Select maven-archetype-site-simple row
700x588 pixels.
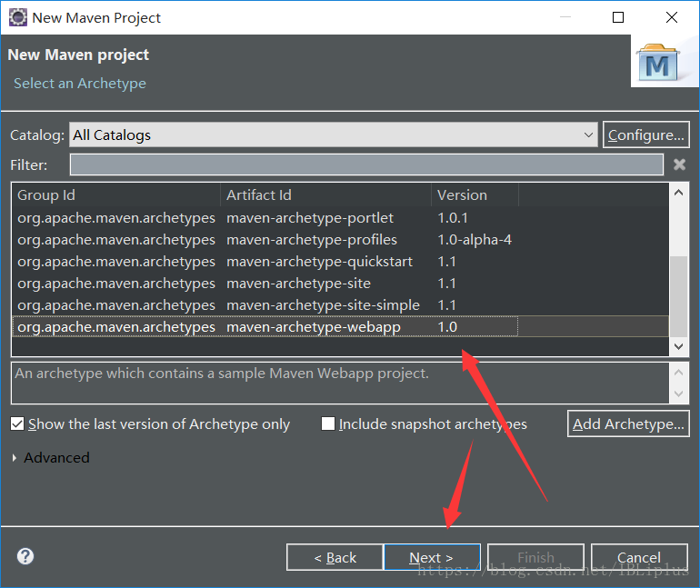(340, 305)
